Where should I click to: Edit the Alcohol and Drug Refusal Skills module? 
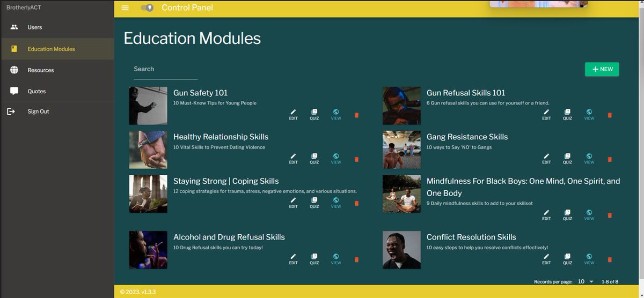293,259
